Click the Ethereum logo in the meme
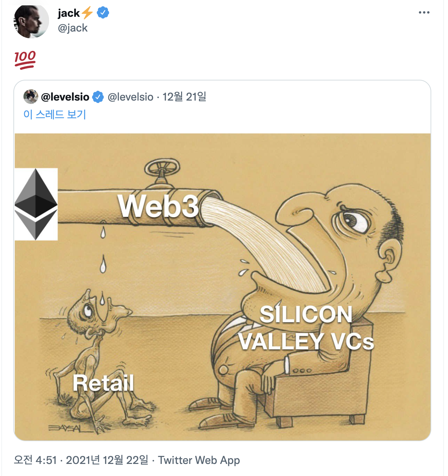The width and height of the screenshot is (448, 476). [36, 204]
